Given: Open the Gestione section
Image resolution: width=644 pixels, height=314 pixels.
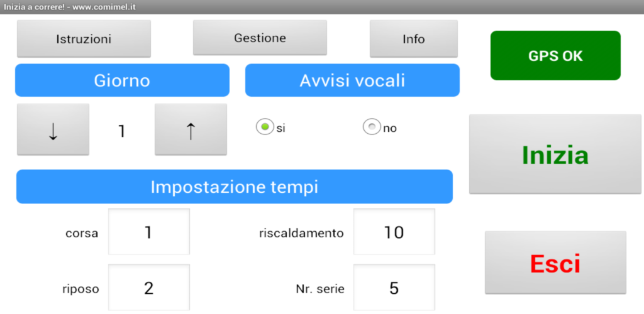Looking at the screenshot, I should tap(260, 38).
